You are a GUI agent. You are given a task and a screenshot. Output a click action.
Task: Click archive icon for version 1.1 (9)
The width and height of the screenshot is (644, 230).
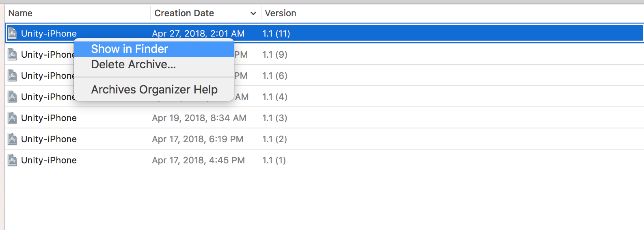[13, 54]
